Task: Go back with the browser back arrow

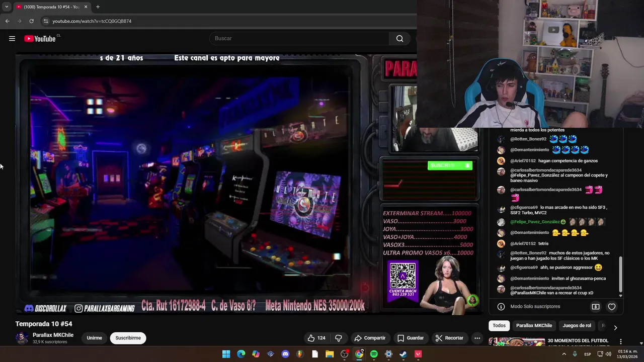Action: pyautogui.click(x=7, y=21)
